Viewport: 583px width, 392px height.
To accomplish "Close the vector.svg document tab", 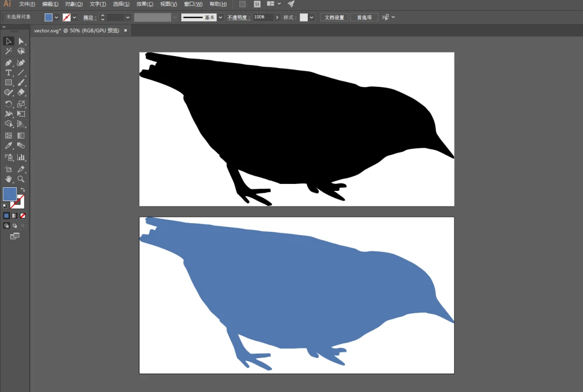I will click(126, 31).
